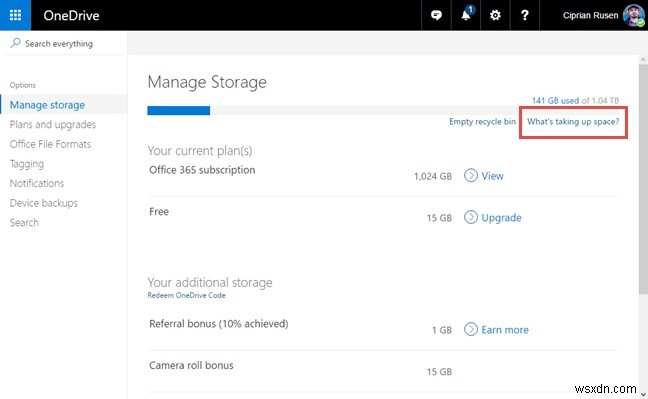Click the Manage Storage heading
Viewport: 648px width, 399px height.
tap(207, 82)
